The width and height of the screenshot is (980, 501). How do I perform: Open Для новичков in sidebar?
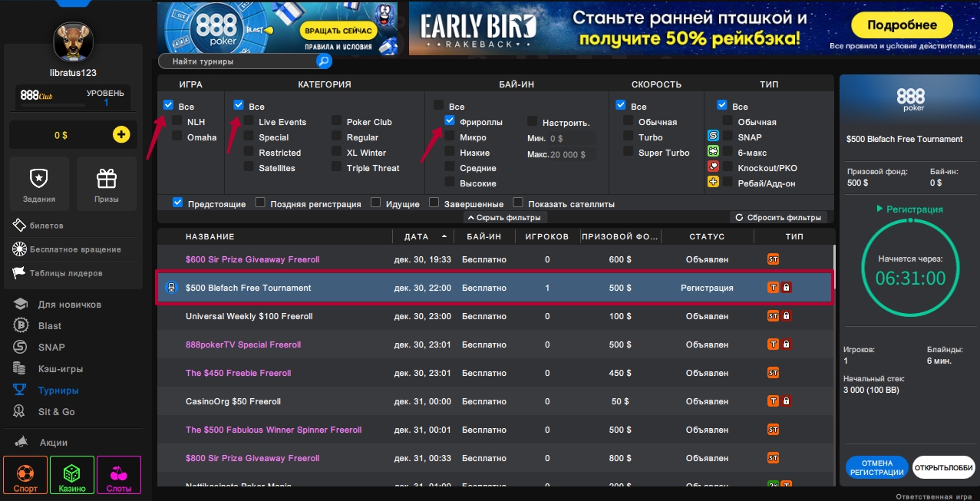69,305
